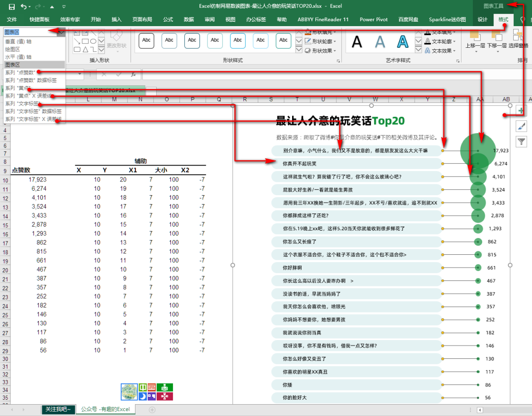
Task: Open the Name Box dropdown arrow
Action: pyautogui.click(x=80, y=74)
